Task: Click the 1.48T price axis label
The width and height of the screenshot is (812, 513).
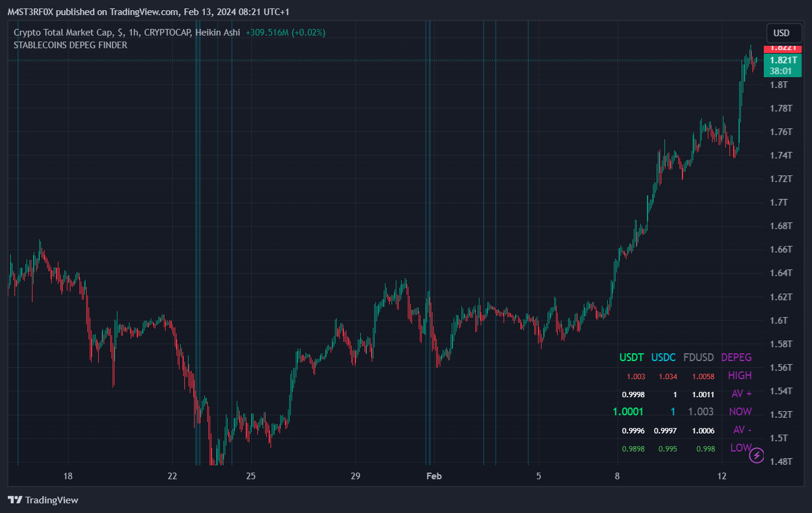Action: click(x=781, y=461)
